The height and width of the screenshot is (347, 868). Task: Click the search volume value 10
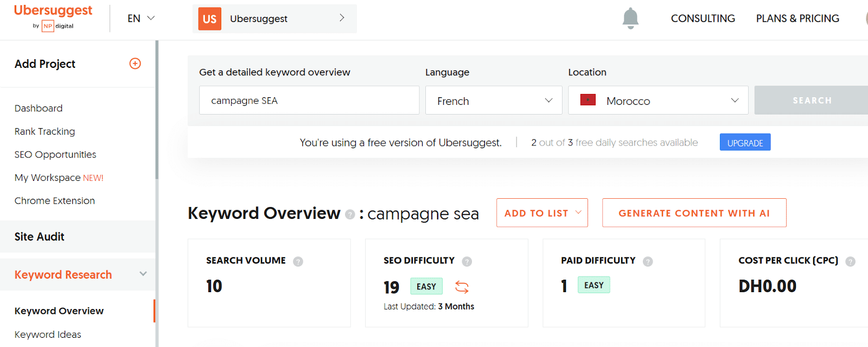(x=214, y=286)
